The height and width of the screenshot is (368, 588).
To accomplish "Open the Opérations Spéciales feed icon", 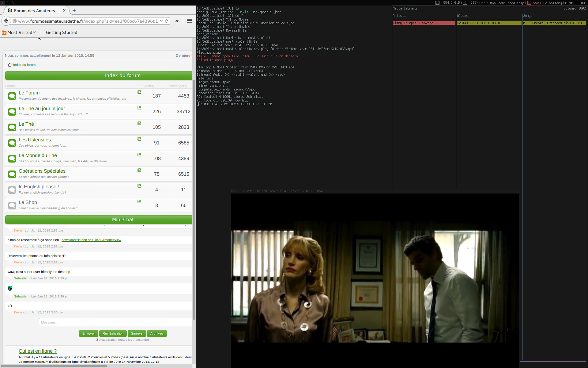I will point(139,170).
